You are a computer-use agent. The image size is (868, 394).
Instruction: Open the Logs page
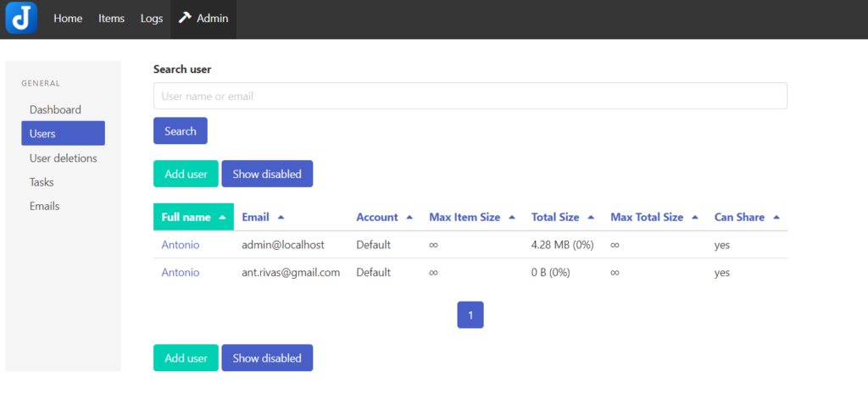click(x=152, y=19)
